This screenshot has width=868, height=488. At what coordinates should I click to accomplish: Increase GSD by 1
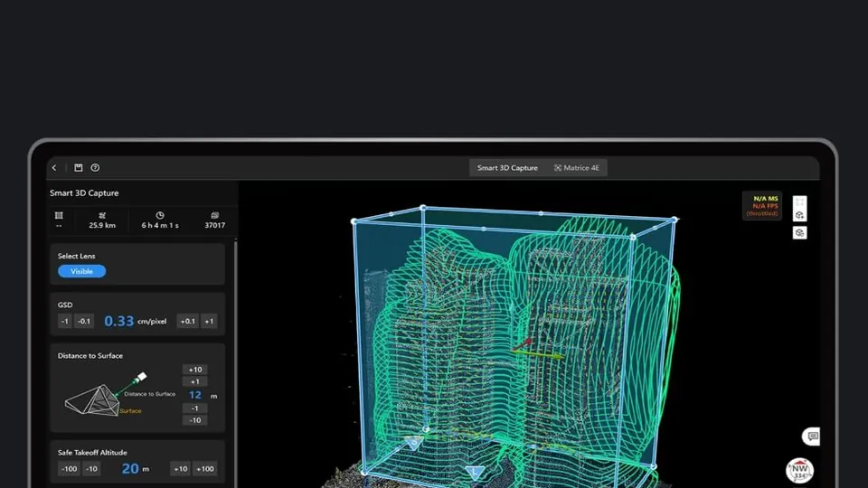coord(209,321)
